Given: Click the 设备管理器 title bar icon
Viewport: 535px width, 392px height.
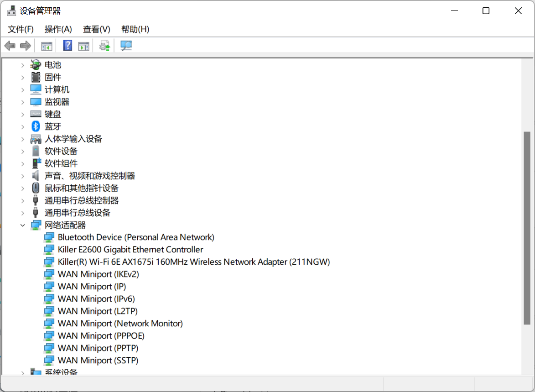Looking at the screenshot, I should [11, 11].
